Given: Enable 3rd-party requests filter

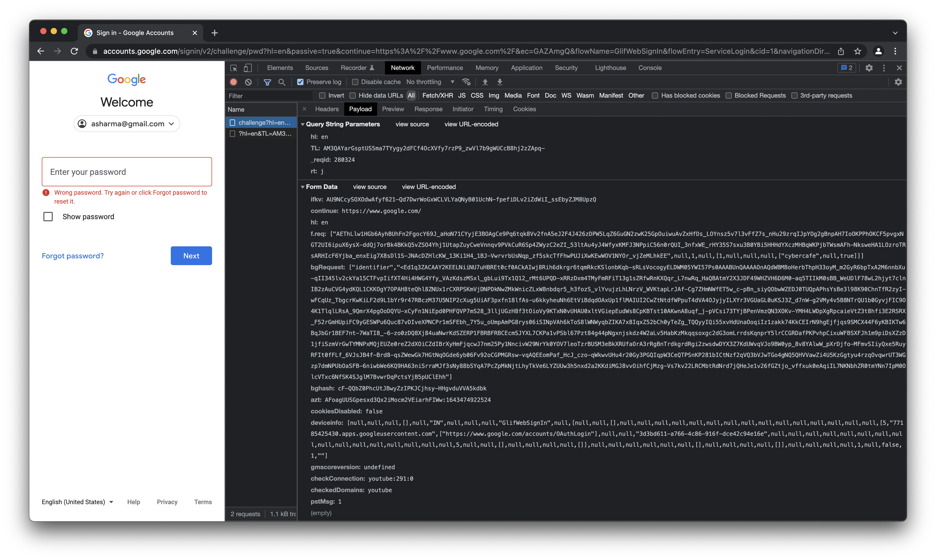Looking at the screenshot, I should pyautogui.click(x=794, y=96).
